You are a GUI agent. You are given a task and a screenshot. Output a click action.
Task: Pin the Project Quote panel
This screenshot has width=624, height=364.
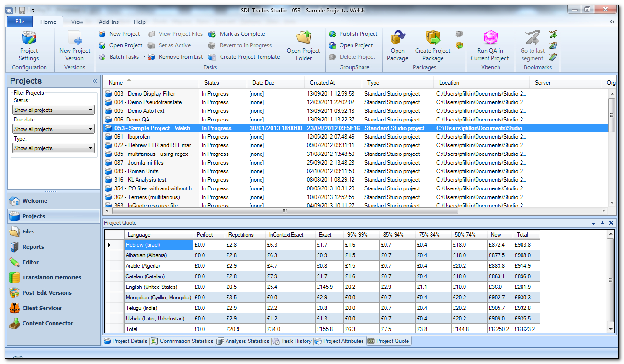tap(602, 223)
